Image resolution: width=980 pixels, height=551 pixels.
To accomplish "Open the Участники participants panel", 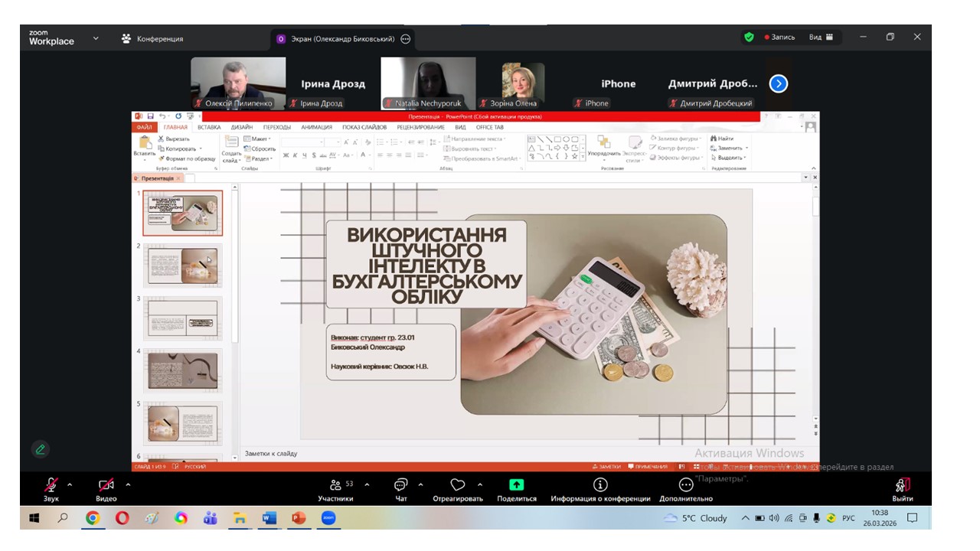I will [335, 485].
